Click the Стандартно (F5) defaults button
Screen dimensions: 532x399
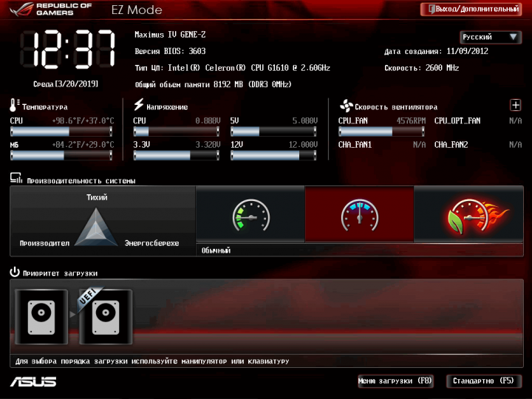click(483, 381)
